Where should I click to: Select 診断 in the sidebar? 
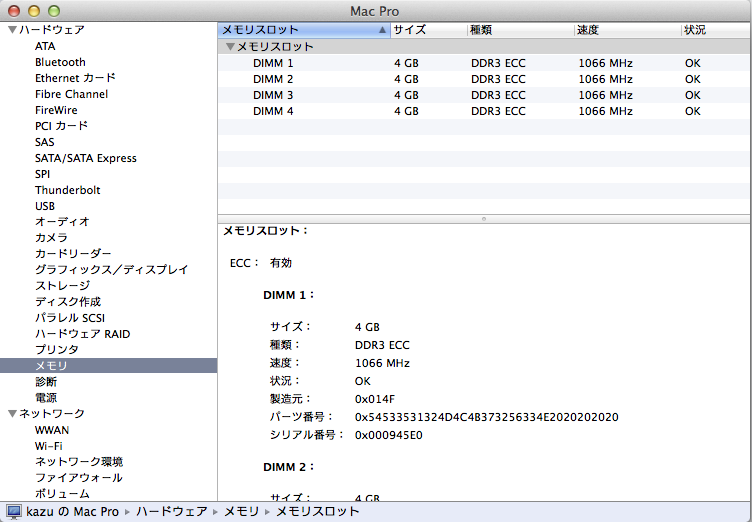click(46, 381)
